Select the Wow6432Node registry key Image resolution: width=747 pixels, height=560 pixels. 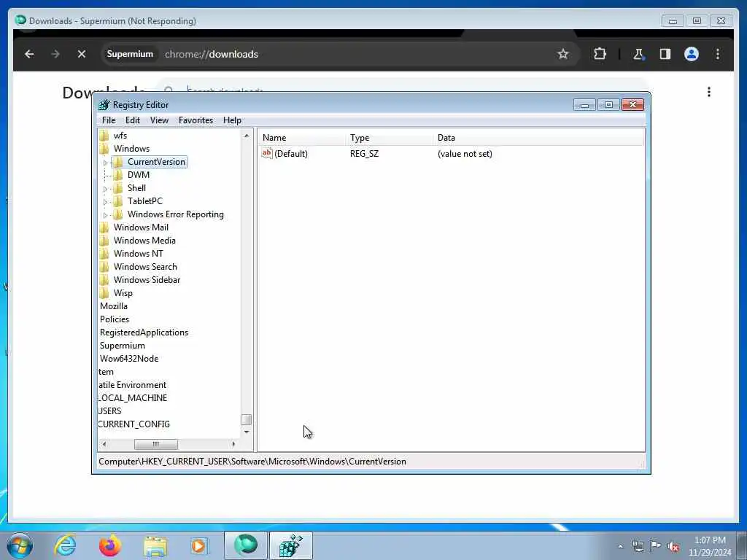pos(129,359)
